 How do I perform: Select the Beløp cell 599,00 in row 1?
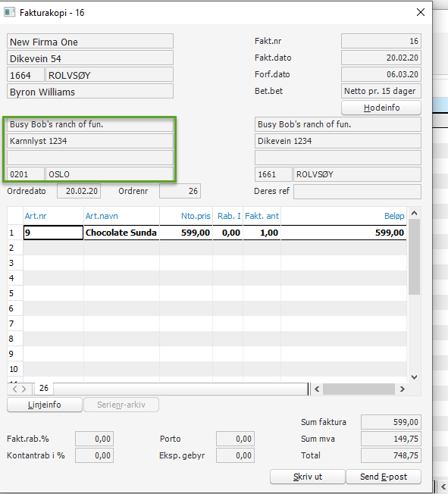[343, 233]
